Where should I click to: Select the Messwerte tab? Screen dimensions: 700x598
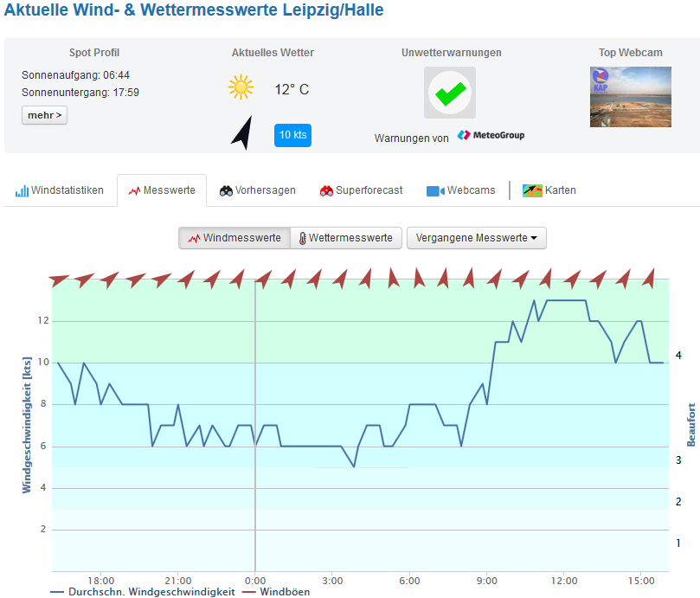(x=162, y=190)
